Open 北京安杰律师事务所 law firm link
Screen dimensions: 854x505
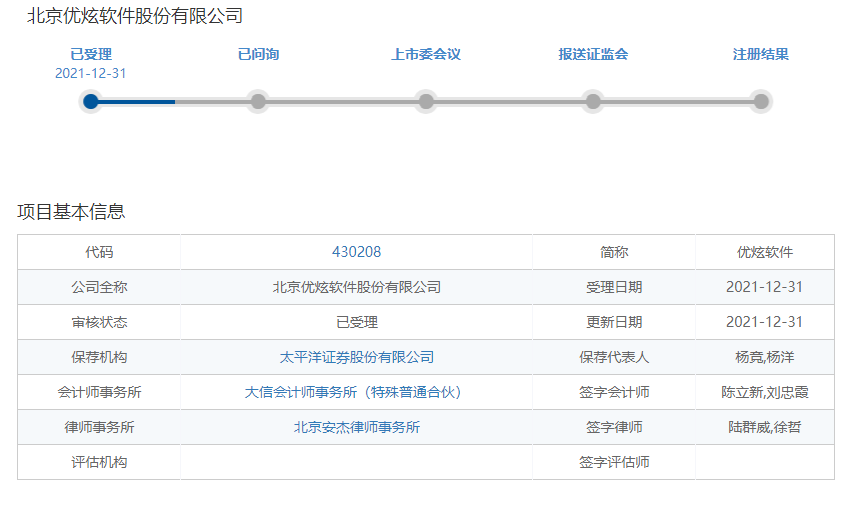(356, 427)
